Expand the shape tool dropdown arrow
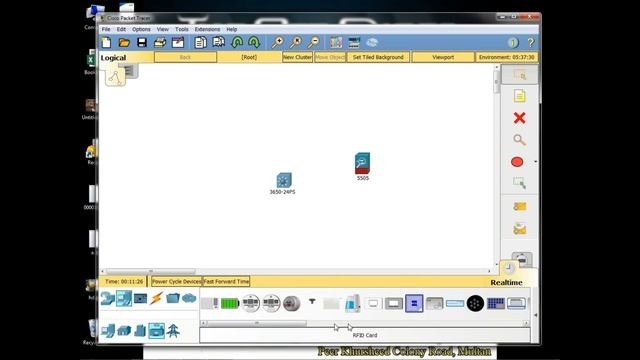This screenshot has height=360, width=640. point(536,162)
